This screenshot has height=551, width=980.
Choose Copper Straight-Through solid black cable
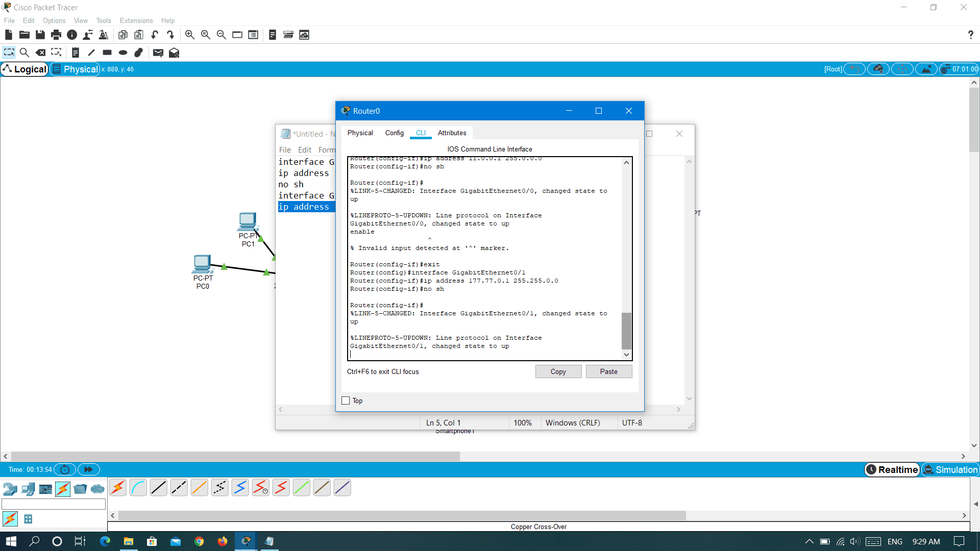[158, 488]
